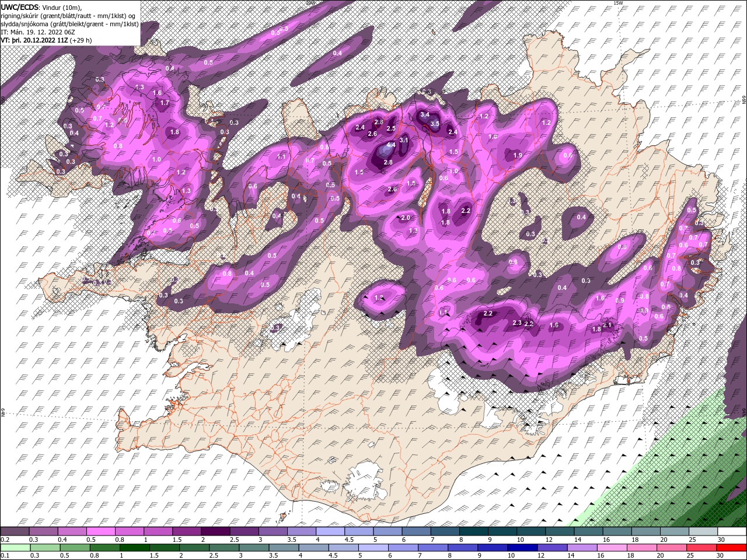The height and width of the screenshot is (560, 747).
Task: Click the 'rigning/skúrir' rain legend description line
Action: click(69, 16)
